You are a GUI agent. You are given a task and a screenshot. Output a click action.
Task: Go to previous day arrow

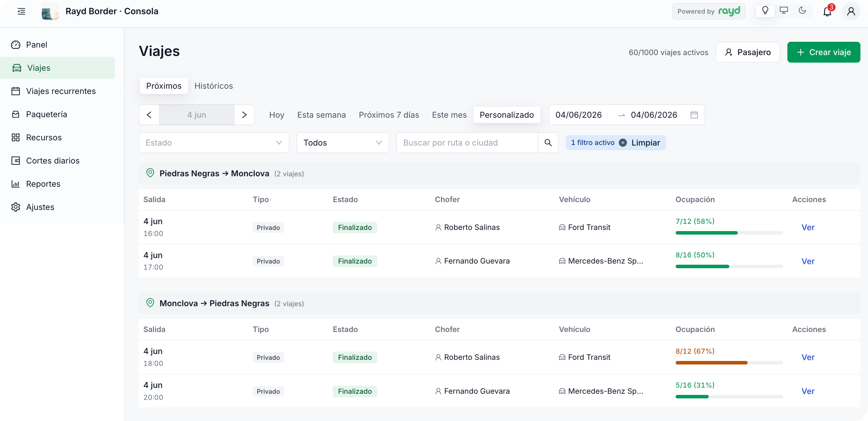point(149,115)
